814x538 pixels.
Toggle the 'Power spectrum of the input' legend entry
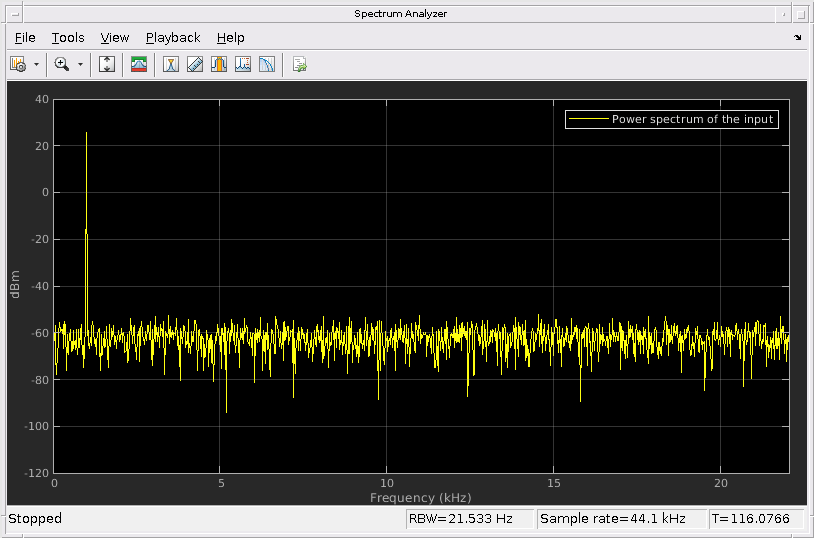pos(693,119)
